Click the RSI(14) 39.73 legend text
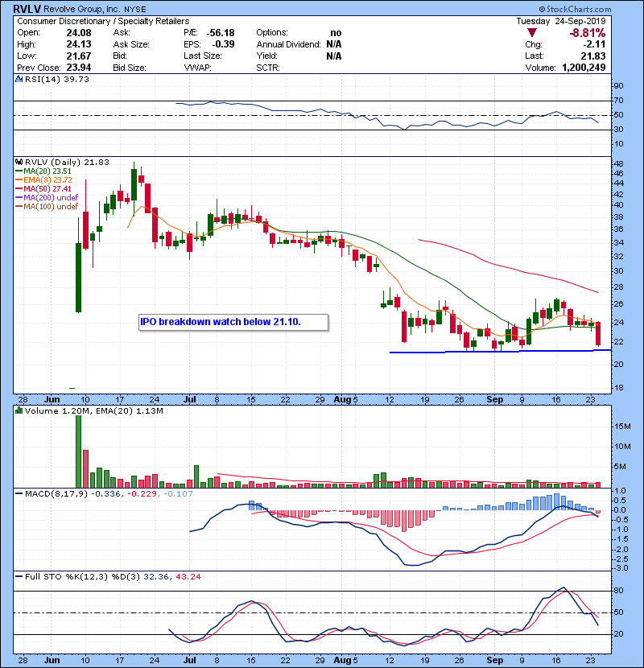The image size is (644, 668). (57, 79)
